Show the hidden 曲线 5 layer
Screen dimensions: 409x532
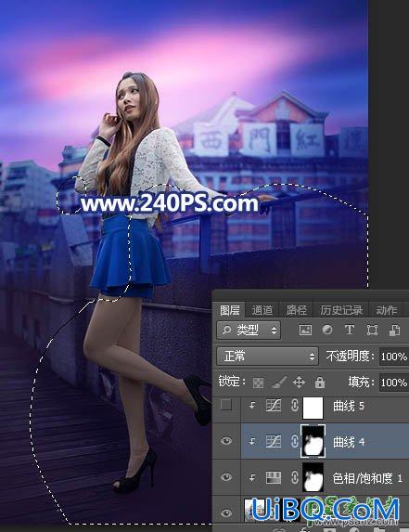point(226,405)
